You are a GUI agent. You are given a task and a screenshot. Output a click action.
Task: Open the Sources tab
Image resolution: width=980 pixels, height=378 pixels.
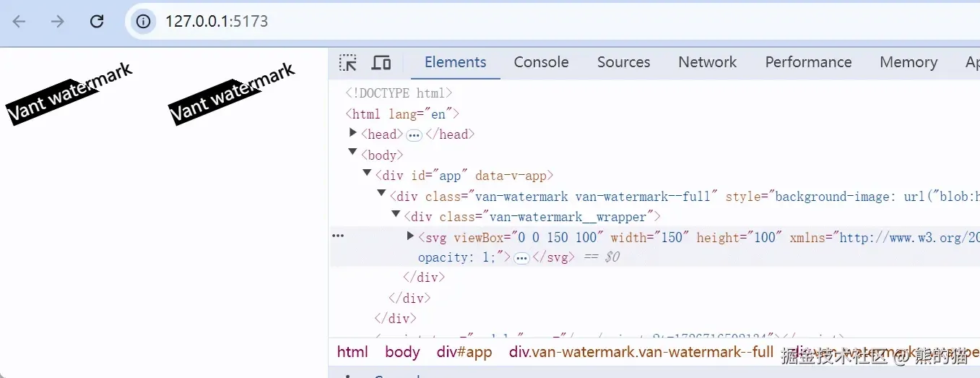623,62
